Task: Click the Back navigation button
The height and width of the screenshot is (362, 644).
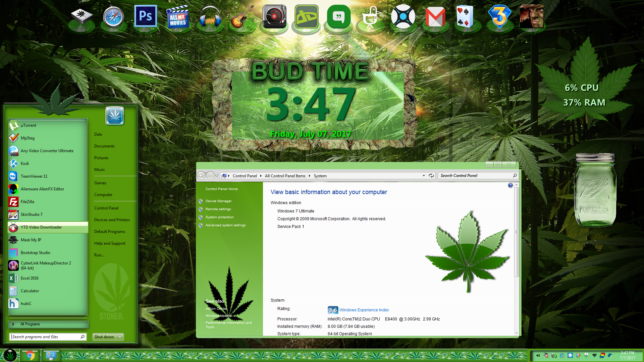Action: (201, 176)
